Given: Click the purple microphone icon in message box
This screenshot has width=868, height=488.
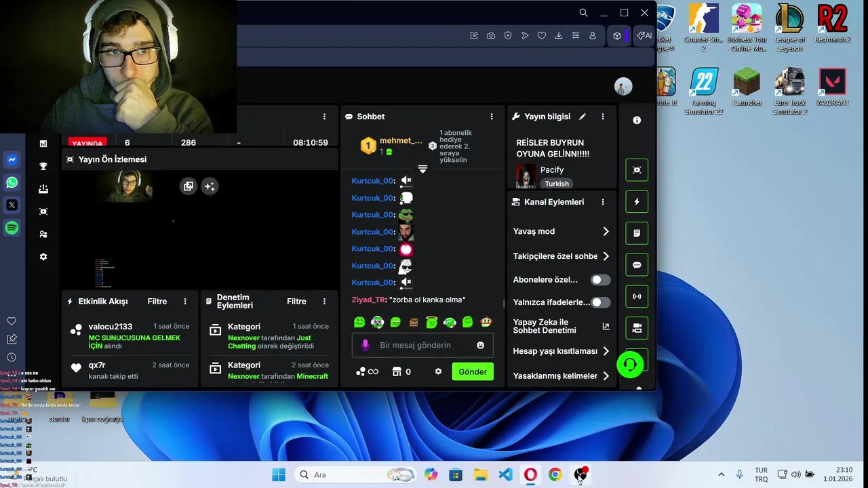Looking at the screenshot, I should 366,345.
